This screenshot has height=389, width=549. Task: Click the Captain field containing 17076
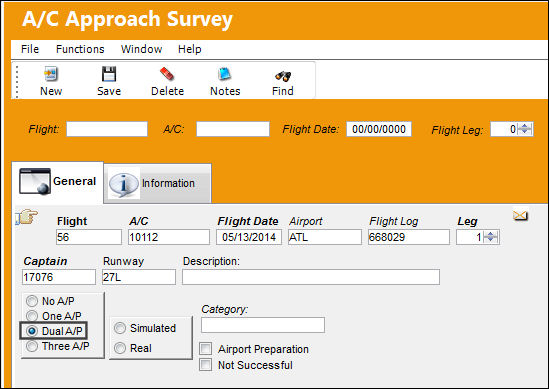pyautogui.click(x=59, y=277)
